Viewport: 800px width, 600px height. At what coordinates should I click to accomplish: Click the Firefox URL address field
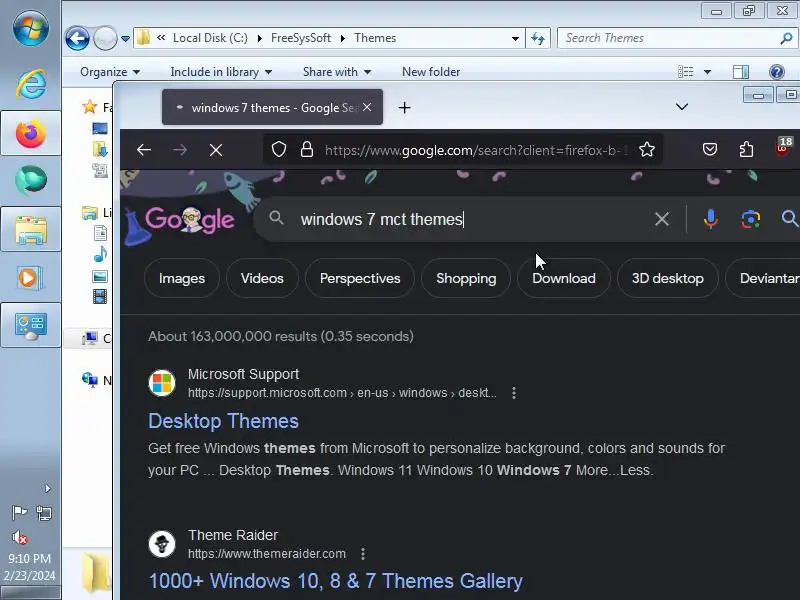point(476,151)
